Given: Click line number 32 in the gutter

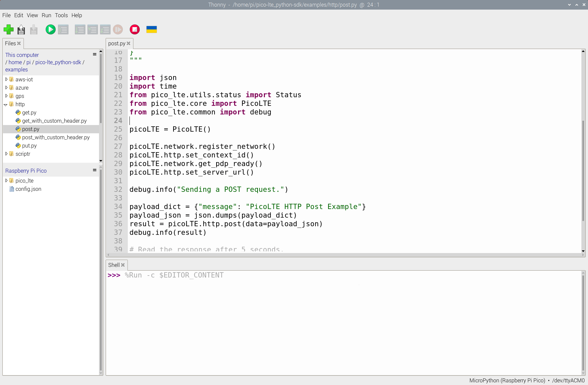Looking at the screenshot, I should [x=118, y=189].
